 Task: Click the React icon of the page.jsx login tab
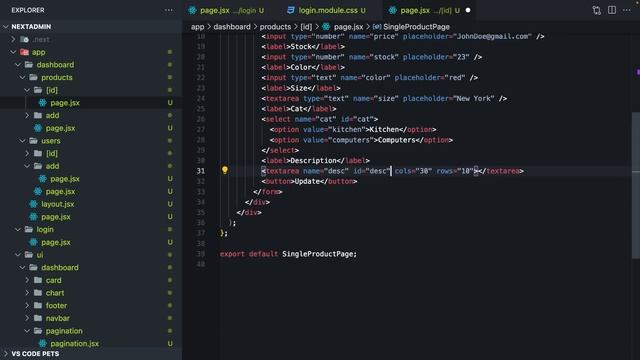pos(192,11)
